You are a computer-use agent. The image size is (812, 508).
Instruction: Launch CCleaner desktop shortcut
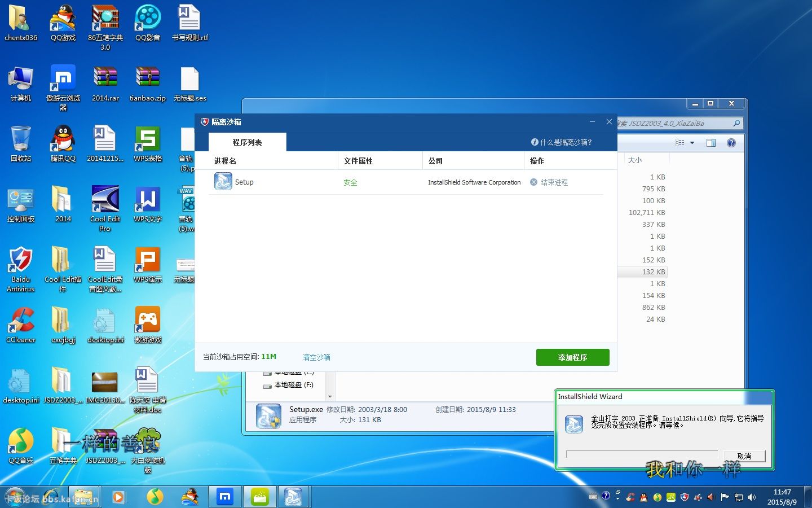[20, 320]
